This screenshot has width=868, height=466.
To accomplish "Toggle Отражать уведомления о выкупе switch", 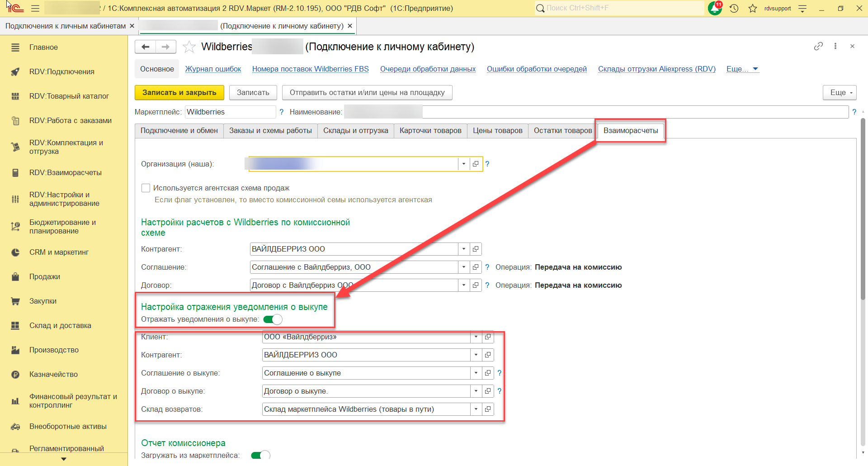I will pos(273,319).
